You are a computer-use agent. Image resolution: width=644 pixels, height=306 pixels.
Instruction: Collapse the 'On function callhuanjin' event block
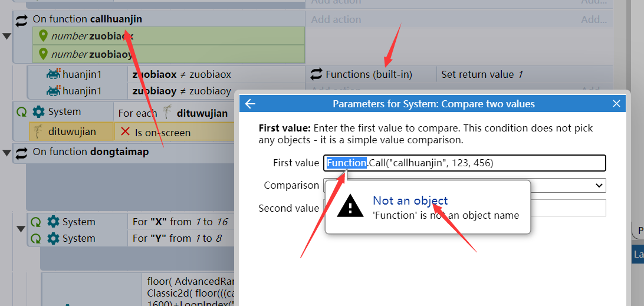tap(6, 37)
